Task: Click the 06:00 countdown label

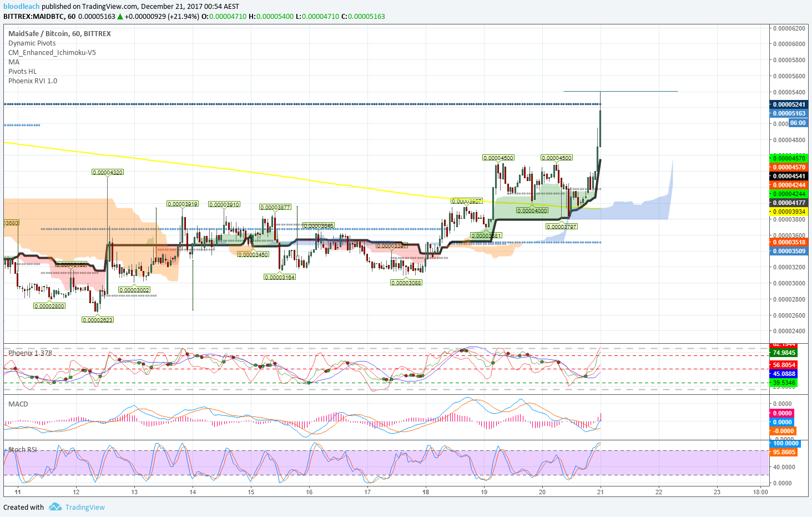Action: (798, 123)
